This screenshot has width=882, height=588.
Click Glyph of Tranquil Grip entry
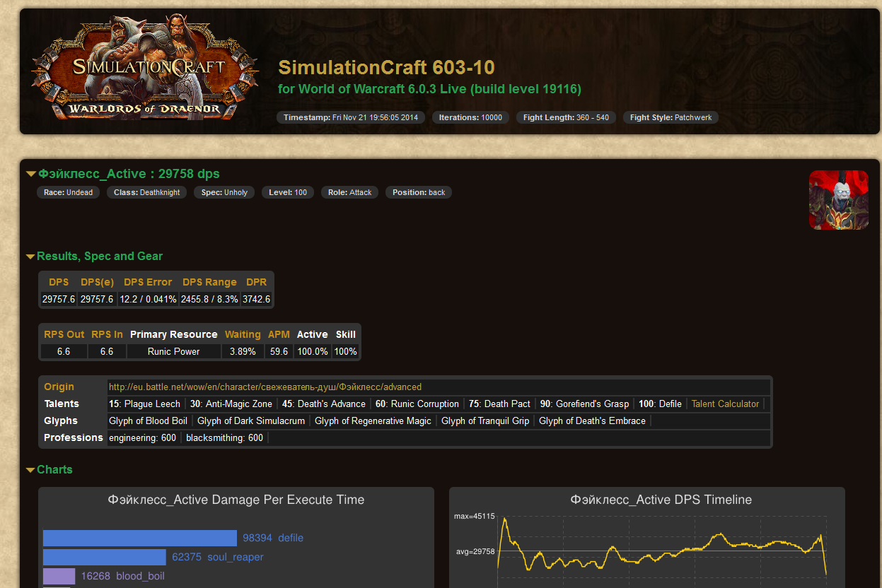[485, 421]
